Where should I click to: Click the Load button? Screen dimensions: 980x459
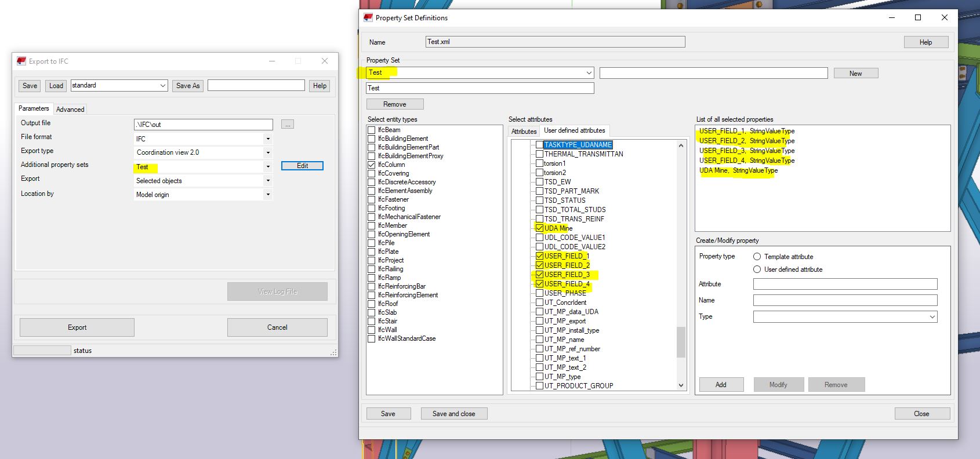[x=56, y=86]
